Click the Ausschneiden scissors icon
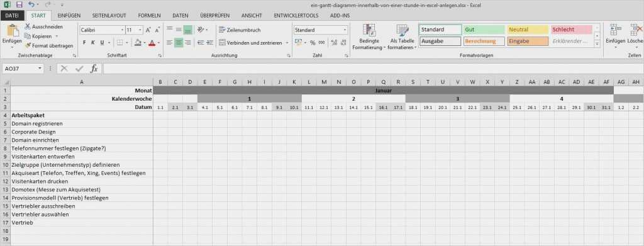Image resolution: width=644 pixels, height=246 pixels. (28, 26)
